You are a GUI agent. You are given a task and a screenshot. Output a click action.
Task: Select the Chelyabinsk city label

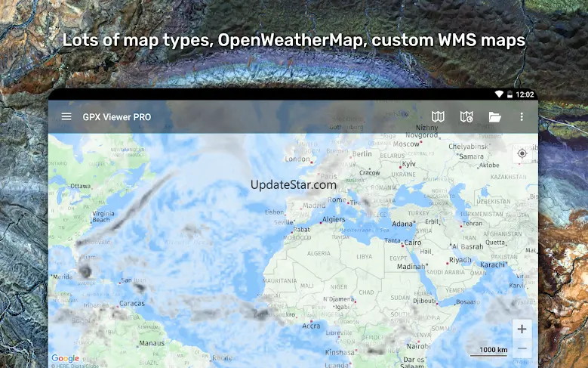pos(469,147)
